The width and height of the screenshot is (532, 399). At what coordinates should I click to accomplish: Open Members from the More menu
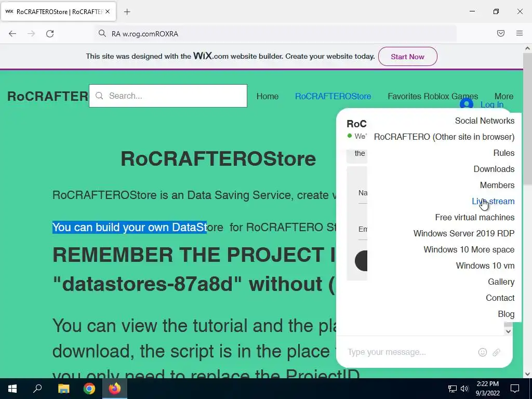coord(497,185)
